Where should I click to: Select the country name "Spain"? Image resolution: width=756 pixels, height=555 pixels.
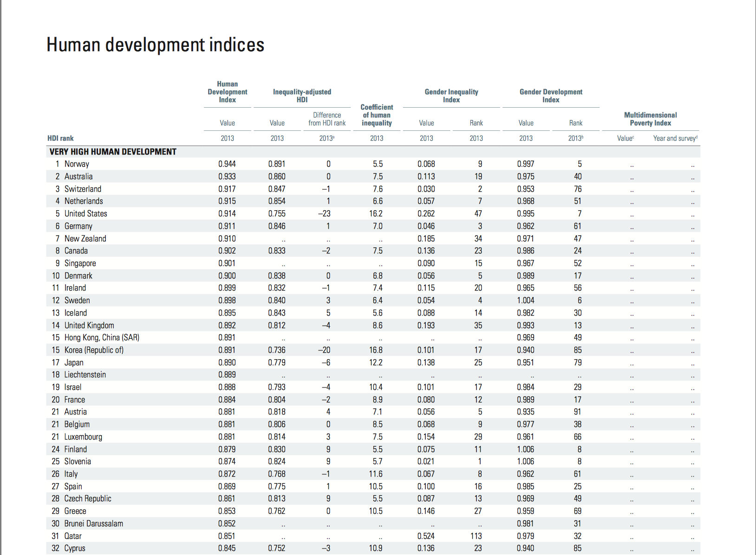tap(73, 486)
